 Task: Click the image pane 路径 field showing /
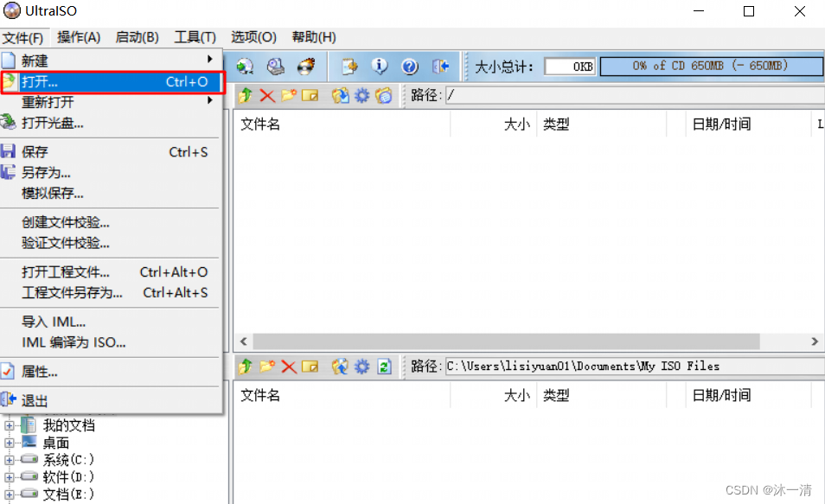(x=635, y=96)
